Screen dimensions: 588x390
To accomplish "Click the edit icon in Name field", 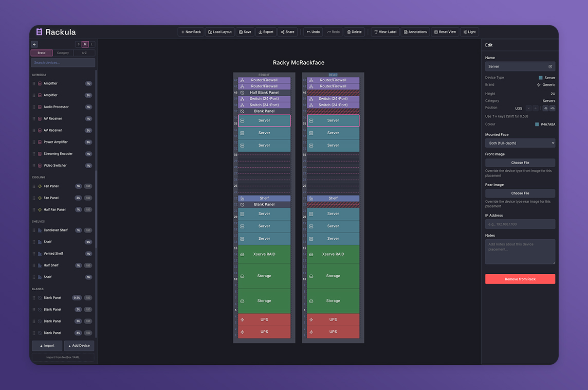I will 550,66.
